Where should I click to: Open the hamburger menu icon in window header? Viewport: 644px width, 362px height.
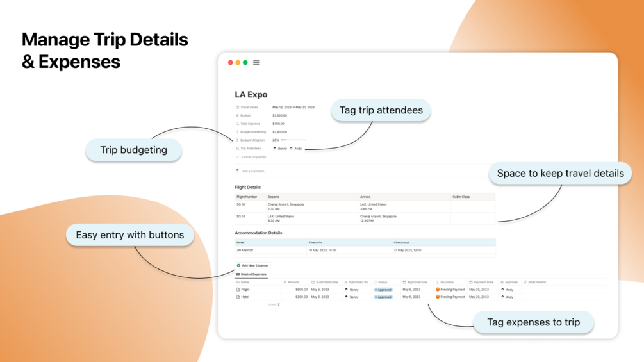pyautogui.click(x=256, y=62)
